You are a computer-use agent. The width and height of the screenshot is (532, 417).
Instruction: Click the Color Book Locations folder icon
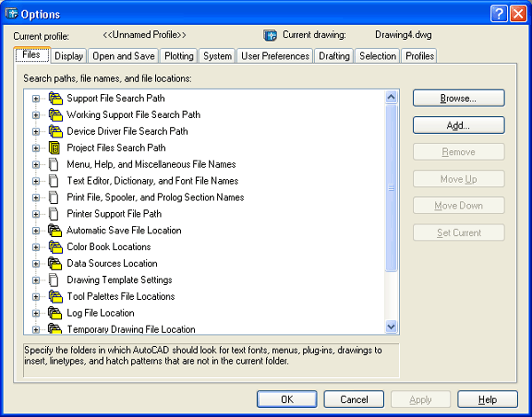54,247
